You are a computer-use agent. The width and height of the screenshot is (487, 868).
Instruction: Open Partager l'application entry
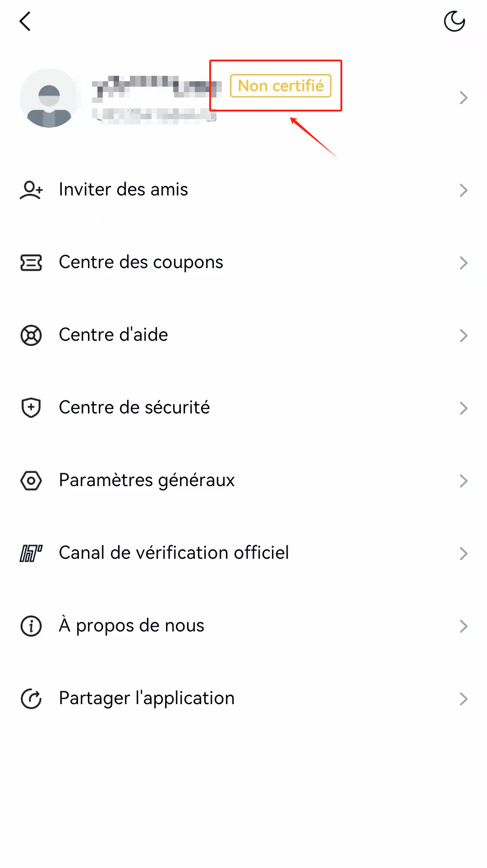(x=243, y=699)
